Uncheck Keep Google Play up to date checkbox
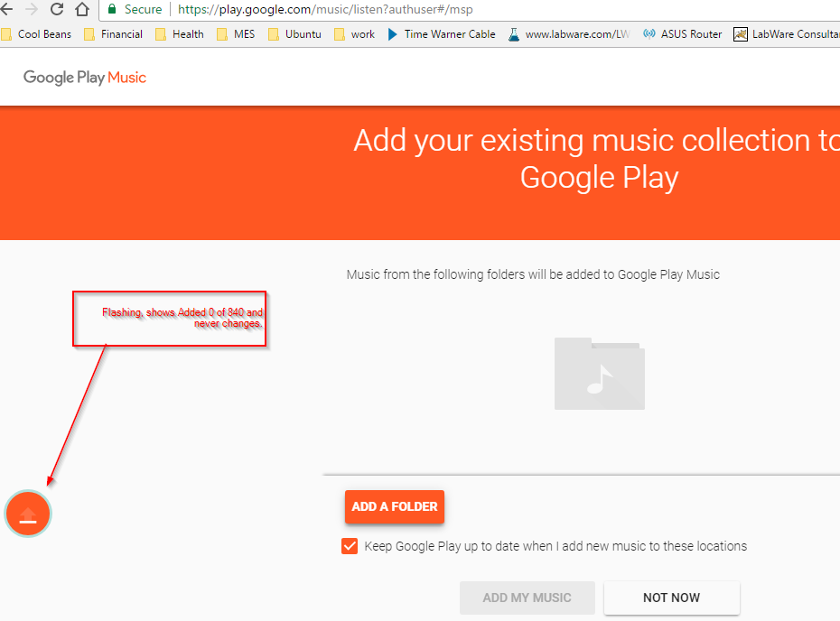840x621 pixels. pyautogui.click(x=350, y=546)
